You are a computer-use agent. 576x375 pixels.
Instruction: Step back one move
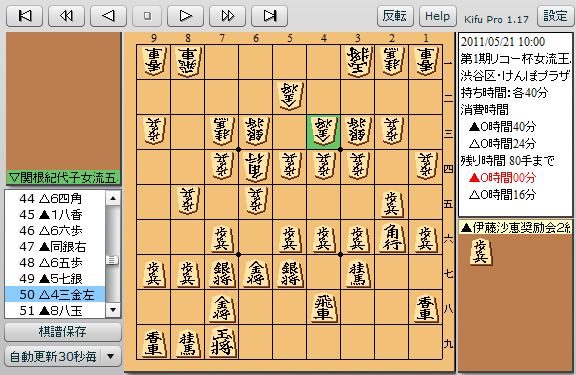pyautogui.click(x=108, y=16)
